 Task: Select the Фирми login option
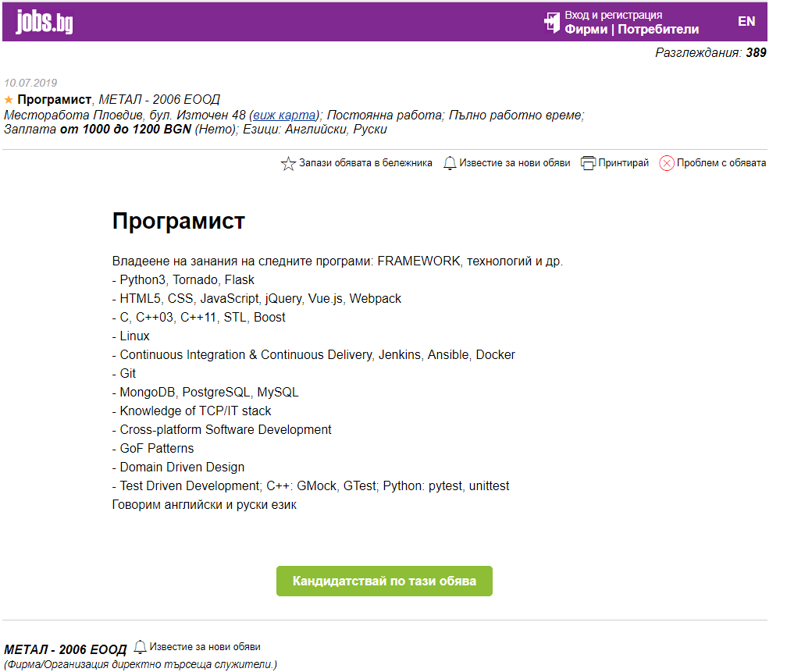coord(586,30)
